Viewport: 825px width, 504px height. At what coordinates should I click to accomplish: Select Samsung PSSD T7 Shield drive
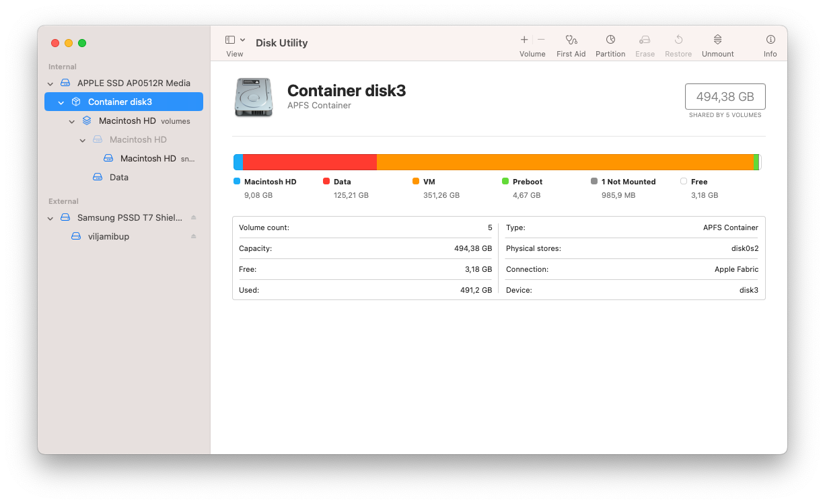124,218
